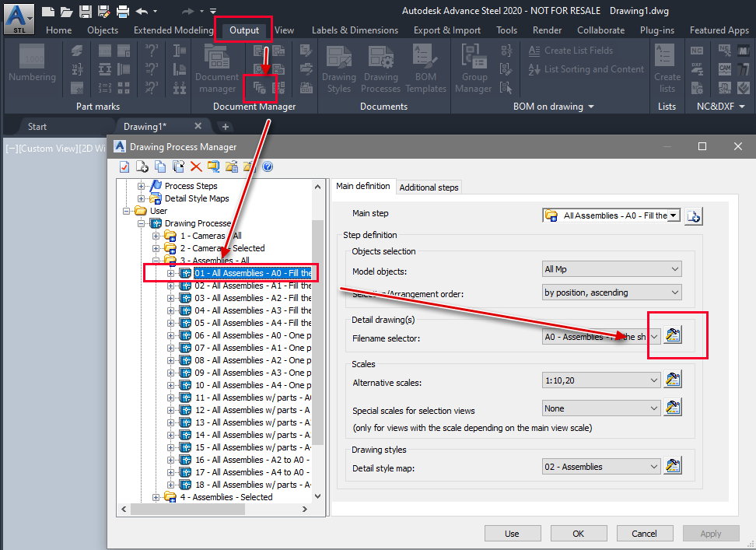Switch to the Additional steps tab

point(429,187)
